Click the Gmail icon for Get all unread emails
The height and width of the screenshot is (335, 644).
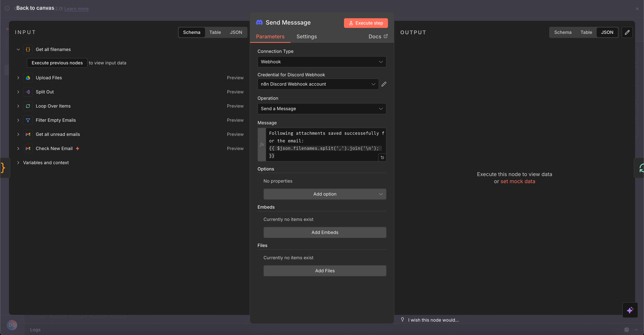28,134
